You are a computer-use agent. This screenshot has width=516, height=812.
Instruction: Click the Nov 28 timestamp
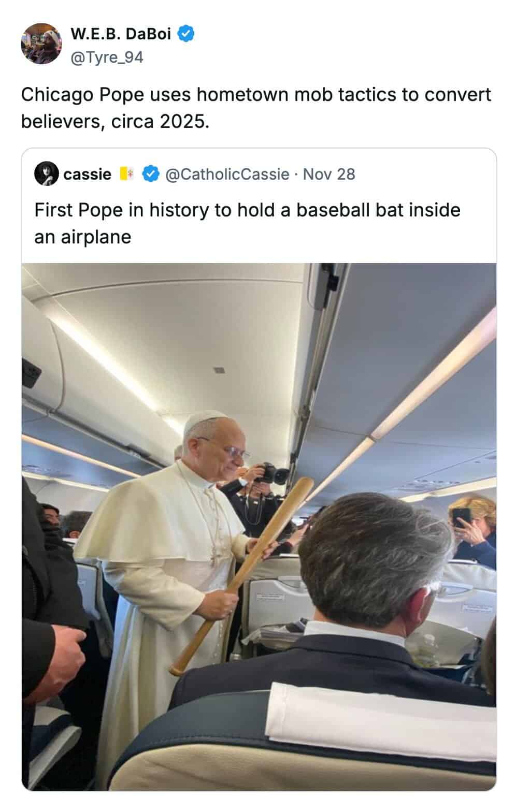coord(329,174)
